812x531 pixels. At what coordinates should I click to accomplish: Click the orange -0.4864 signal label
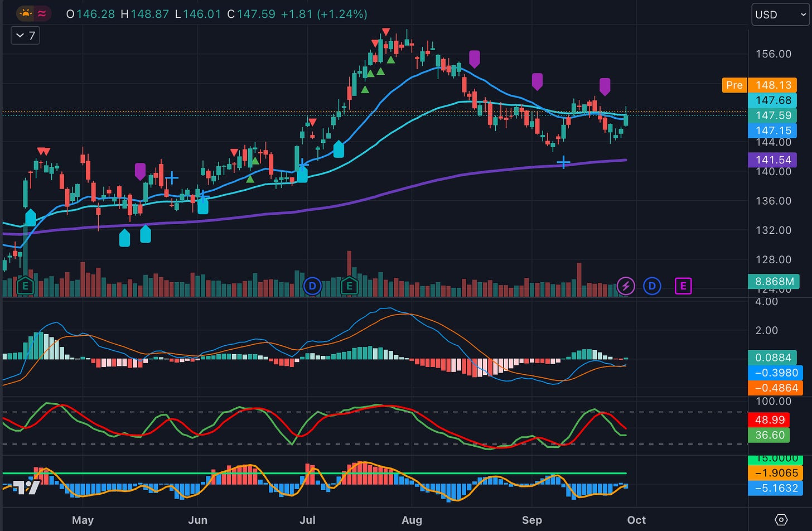[x=775, y=388]
